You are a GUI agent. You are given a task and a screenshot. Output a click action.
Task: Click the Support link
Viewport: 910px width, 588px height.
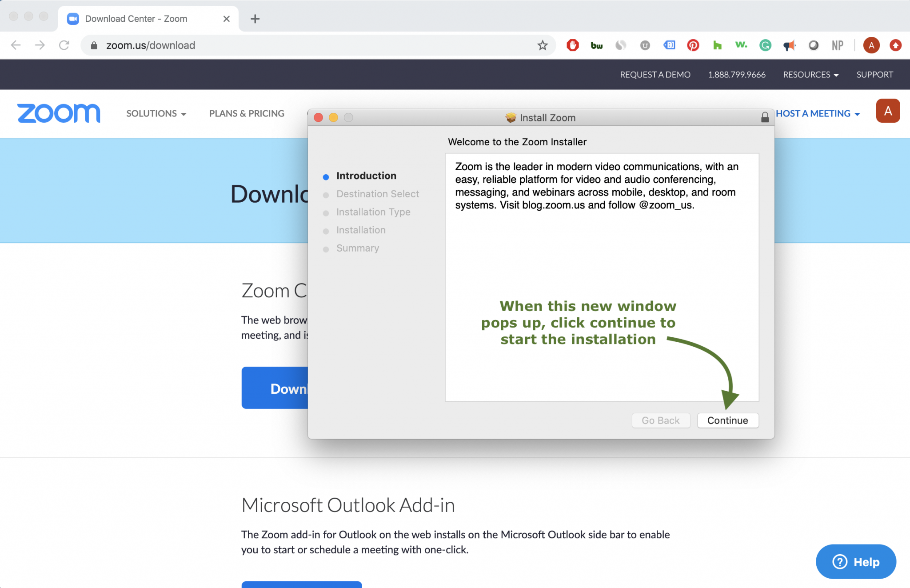pyautogui.click(x=874, y=75)
